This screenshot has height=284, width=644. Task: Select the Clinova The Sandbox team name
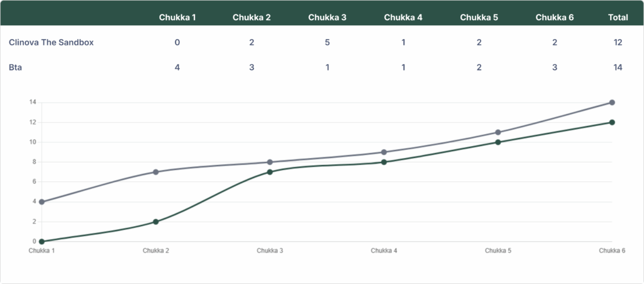[x=52, y=42]
